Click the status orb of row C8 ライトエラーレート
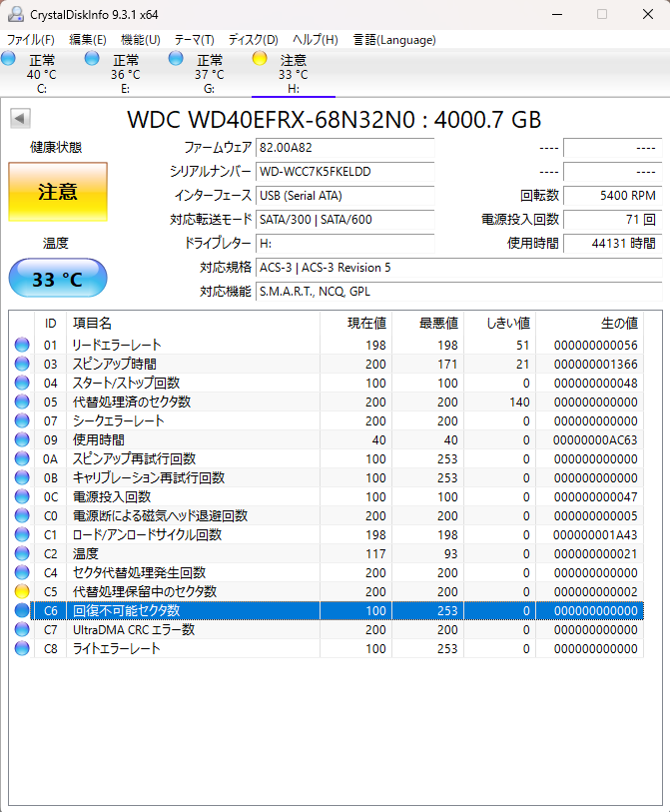 tap(22, 648)
